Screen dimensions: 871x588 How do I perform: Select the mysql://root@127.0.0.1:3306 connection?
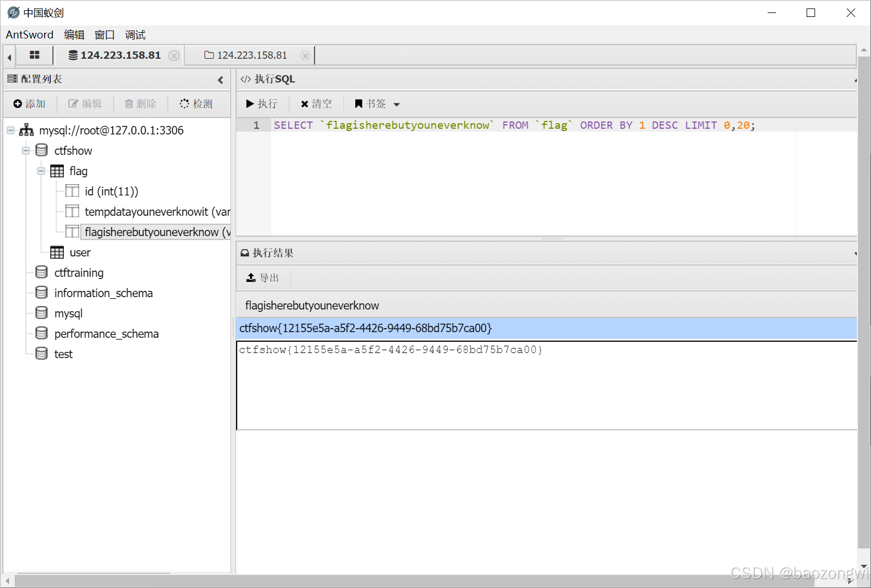tap(111, 130)
